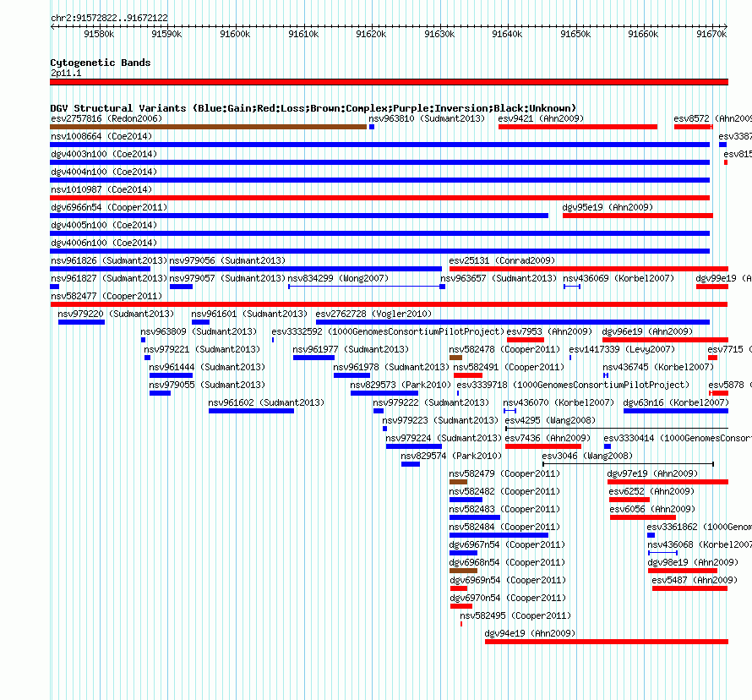
Task: Click the thin blue nsv834299 span line
Action: (x=364, y=287)
